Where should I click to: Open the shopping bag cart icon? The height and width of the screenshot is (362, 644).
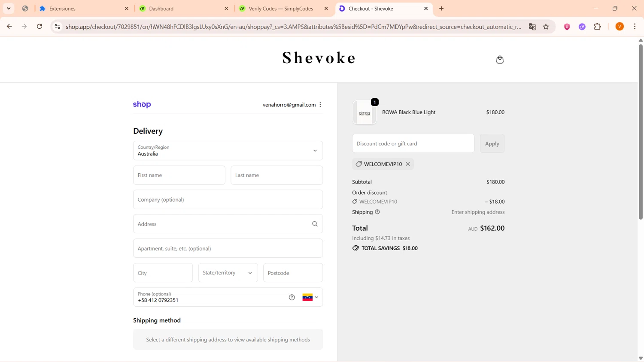coord(500,60)
